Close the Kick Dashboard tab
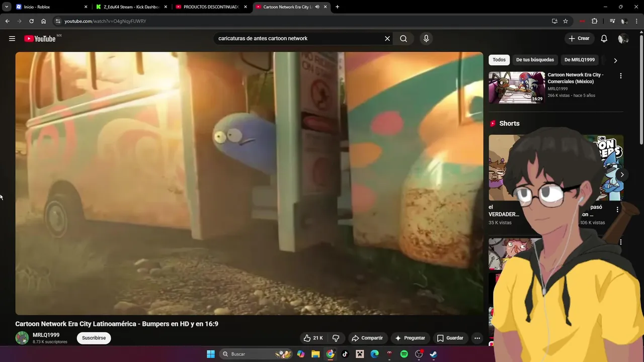This screenshot has width=644, height=362. point(166,7)
